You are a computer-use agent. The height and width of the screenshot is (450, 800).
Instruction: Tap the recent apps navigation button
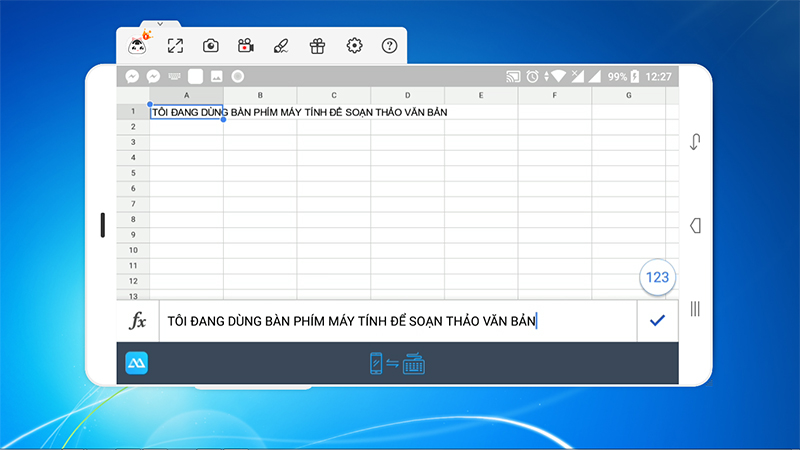point(695,309)
